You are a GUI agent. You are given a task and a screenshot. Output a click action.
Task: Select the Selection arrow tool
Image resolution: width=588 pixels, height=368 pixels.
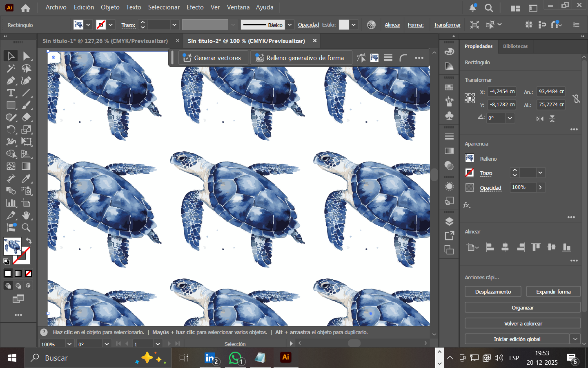coord(11,56)
